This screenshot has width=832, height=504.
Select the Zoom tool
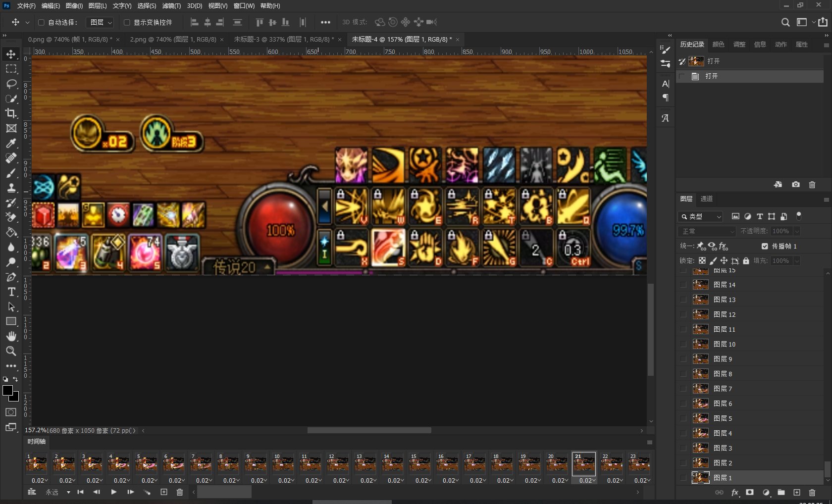point(11,351)
